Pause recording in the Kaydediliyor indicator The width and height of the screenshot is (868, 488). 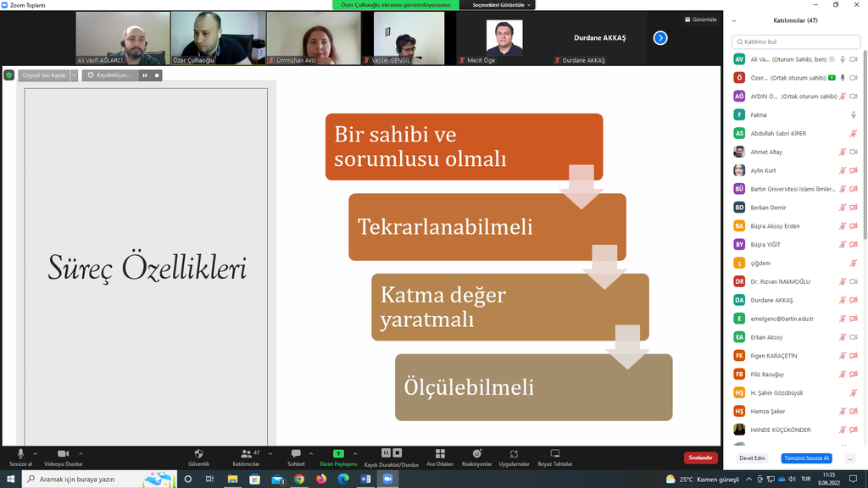[144, 75]
